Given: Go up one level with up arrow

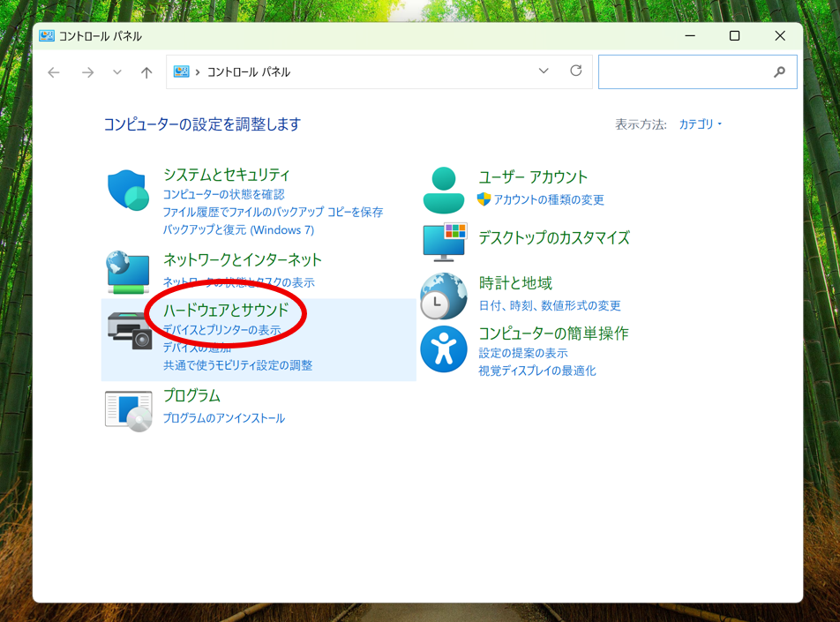Looking at the screenshot, I should (146, 72).
